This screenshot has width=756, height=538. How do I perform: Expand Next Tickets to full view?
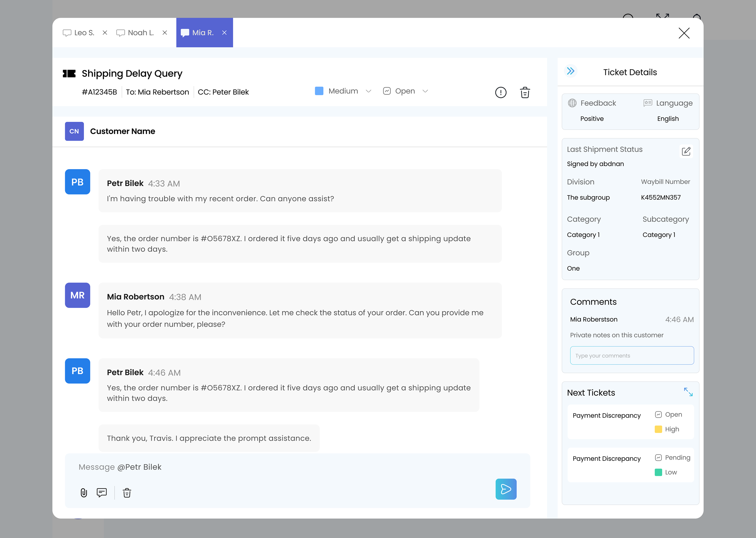(688, 392)
